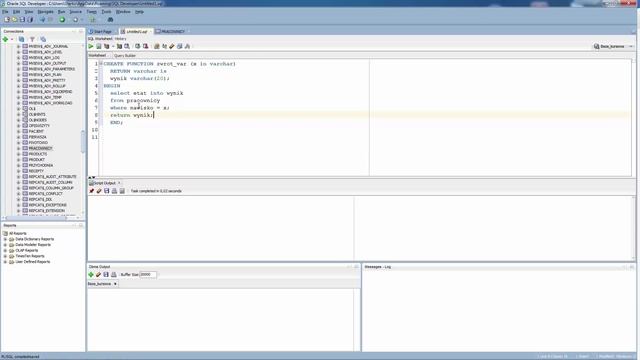Click the Save icon in main toolbar
Viewport: 640px width, 360px height.
[22, 20]
